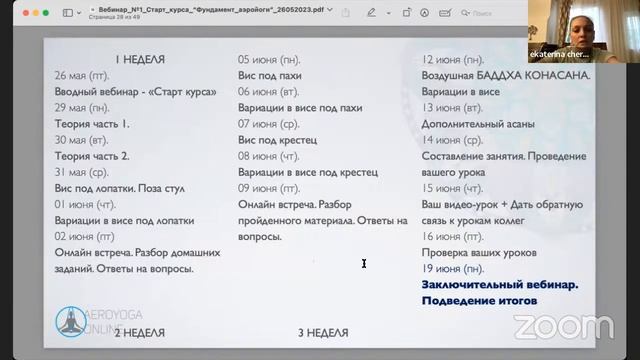Click the Aeroyoga Online logo icon
Image resolution: width=640 pixels, height=360 pixels.
click(71, 322)
